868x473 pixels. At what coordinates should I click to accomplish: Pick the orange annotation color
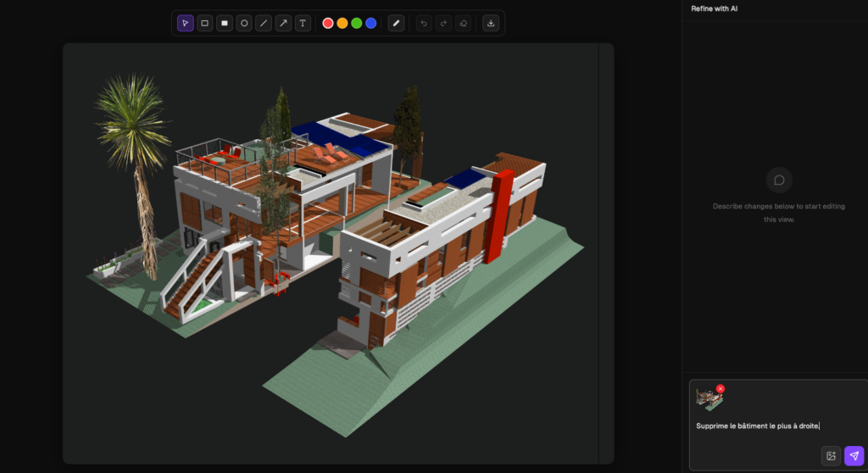(x=342, y=23)
